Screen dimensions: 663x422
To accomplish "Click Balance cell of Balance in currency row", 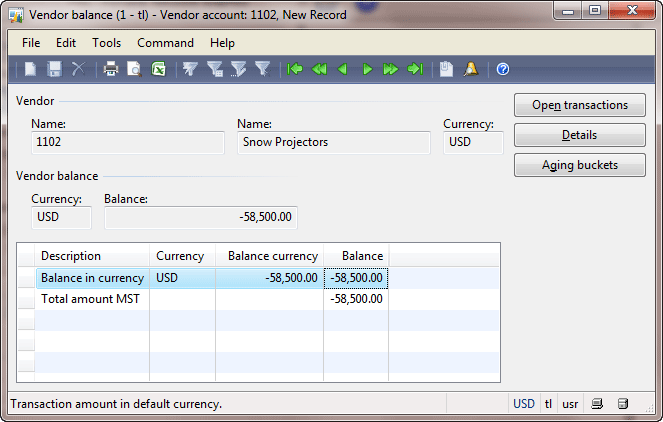I will coord(356,278).
